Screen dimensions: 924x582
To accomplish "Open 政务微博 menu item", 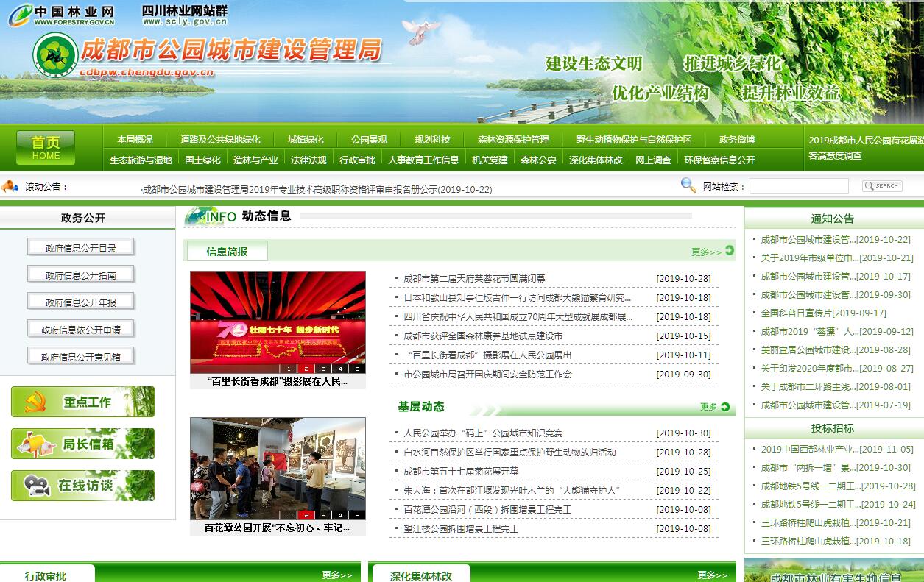I will [x=737, y=140].
